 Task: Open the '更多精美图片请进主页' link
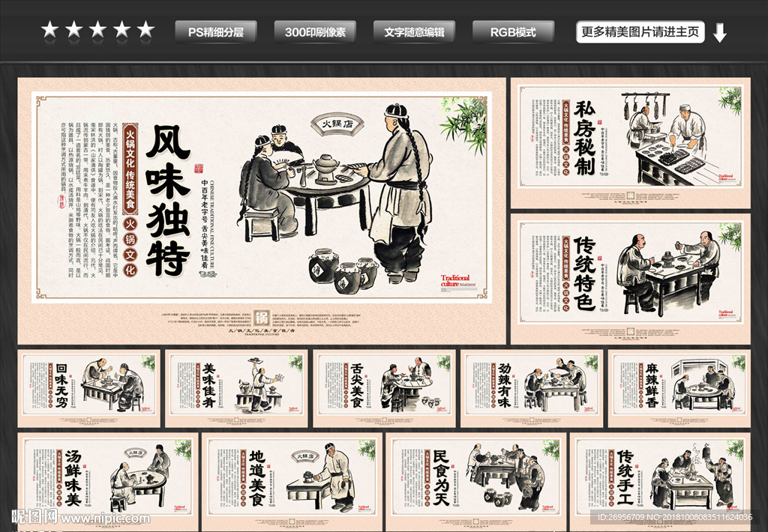[640, 32]
